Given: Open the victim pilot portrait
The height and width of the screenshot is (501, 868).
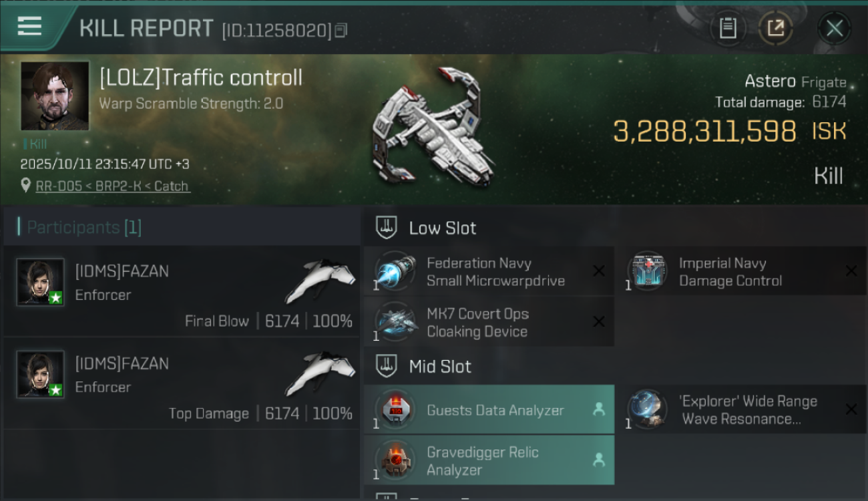Looking at the screenshot, I should (55, 96).
